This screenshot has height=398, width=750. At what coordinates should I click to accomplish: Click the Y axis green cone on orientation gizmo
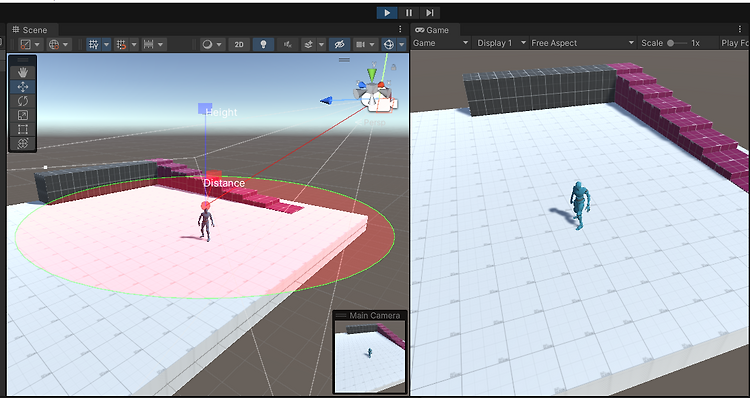pyautogui.click(x=372, y=75)
